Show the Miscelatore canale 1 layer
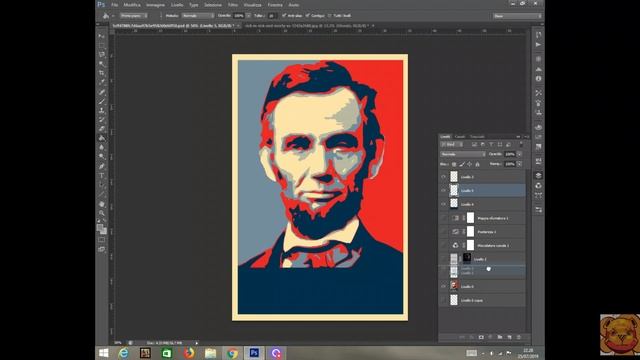640x360 pixels. click(x=443, y=245)
